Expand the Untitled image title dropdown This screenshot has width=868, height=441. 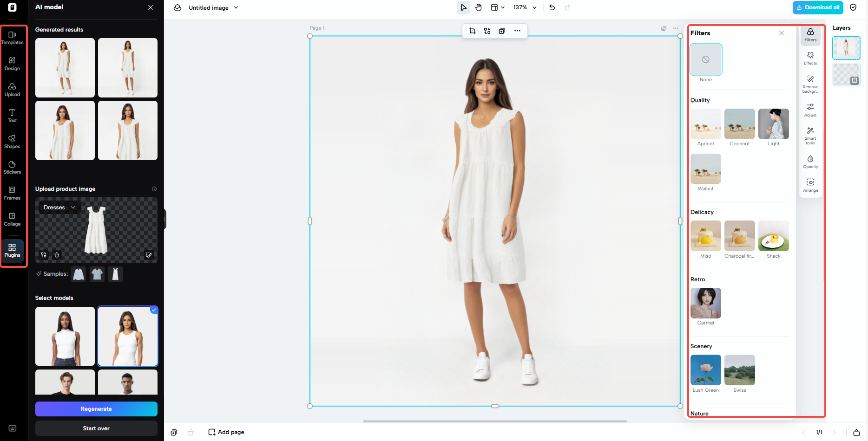(x=236, y=7)
